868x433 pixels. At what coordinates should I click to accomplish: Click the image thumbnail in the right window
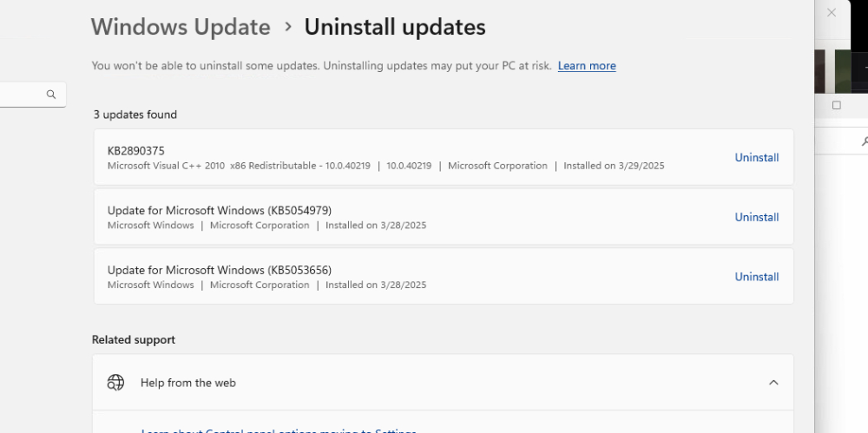841,71
